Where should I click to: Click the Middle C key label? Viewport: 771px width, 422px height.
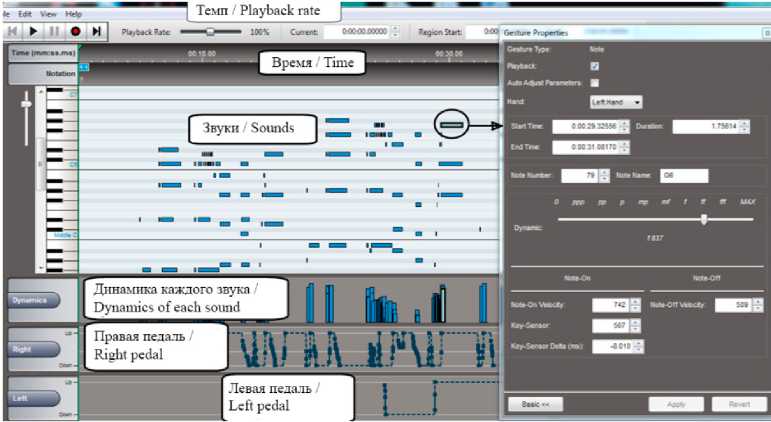coord(65,235)
